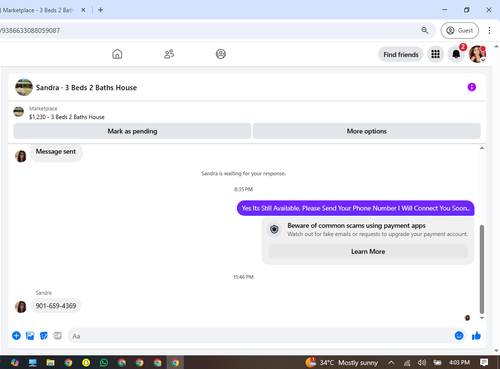Choose a GIF icon
Screen dimensions: 500x369
tap(58, 335)
